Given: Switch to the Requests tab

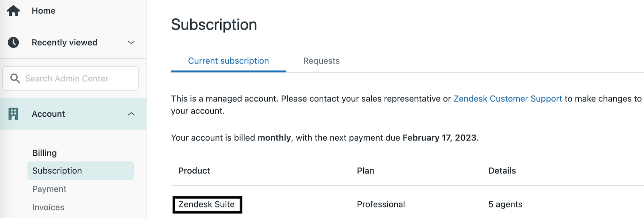Looking at the screenshot, I should (x=321, y=61).
